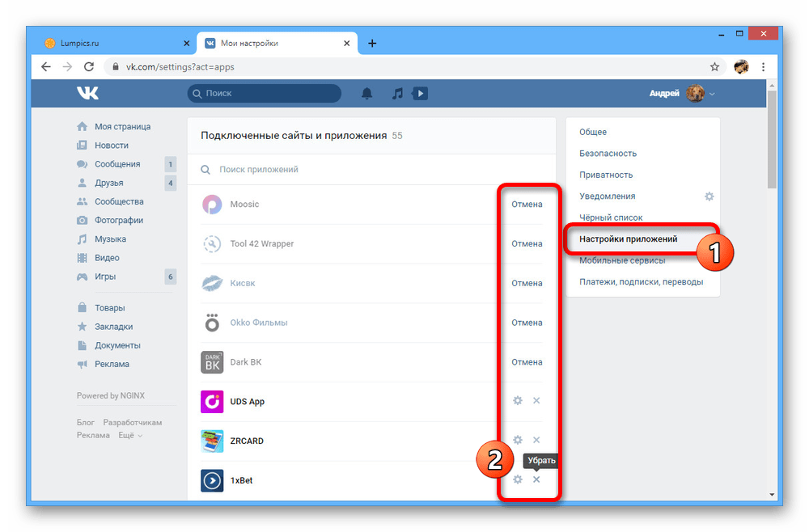Select Настройки приложений section
This screenshot has width=809, height=532.
(628, 239)
